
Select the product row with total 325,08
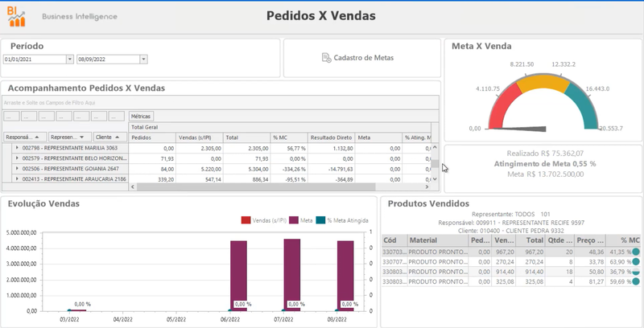(511, 281)
